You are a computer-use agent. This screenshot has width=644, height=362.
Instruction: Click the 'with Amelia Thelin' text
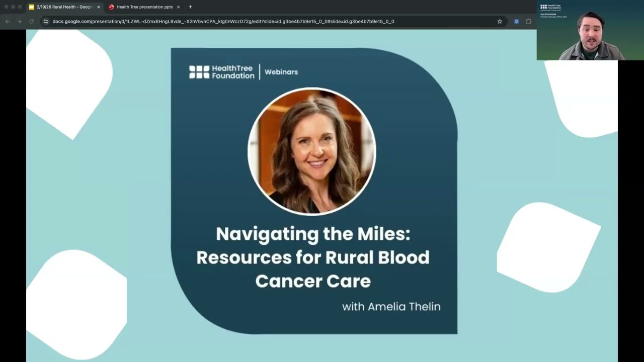391,307
